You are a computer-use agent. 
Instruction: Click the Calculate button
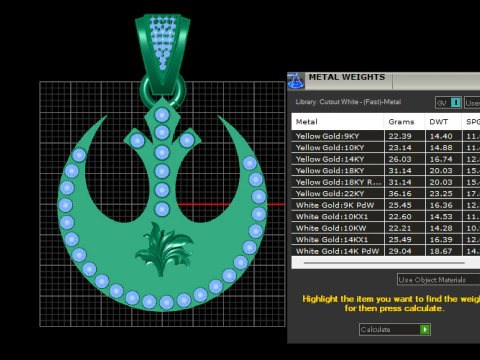(395, 329)
